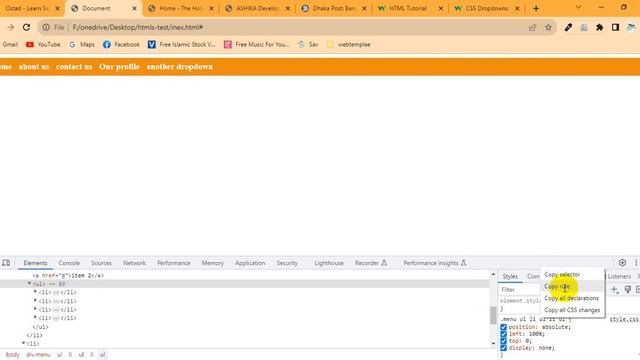Screen dimensions: 640x360
Task: Click the Our profile nav link
Action: [x=119, y=67]
